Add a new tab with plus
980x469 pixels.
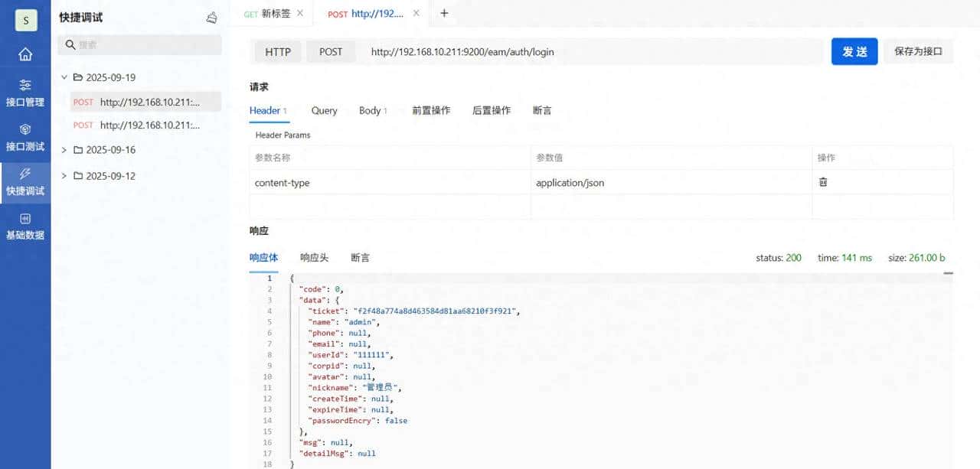click(444, 13)
